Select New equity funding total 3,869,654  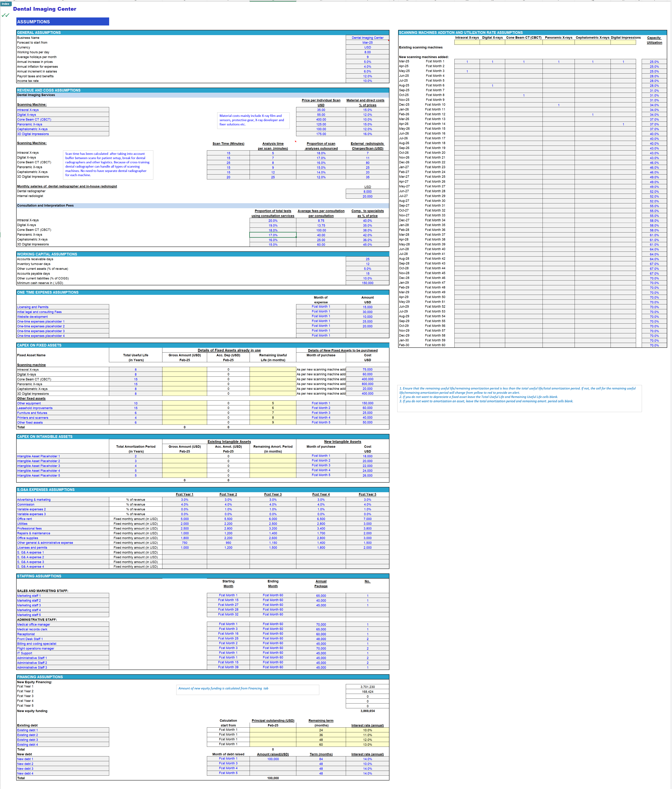point(367,711)
